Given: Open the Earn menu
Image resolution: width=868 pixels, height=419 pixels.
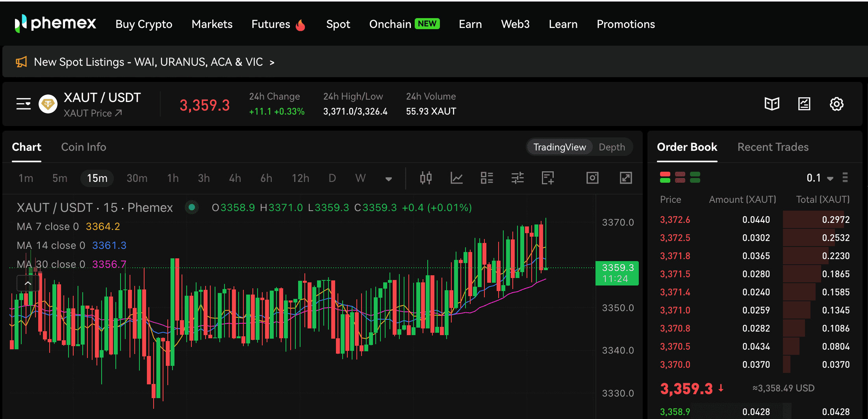Looking at the screenshot, I should 470,24.
